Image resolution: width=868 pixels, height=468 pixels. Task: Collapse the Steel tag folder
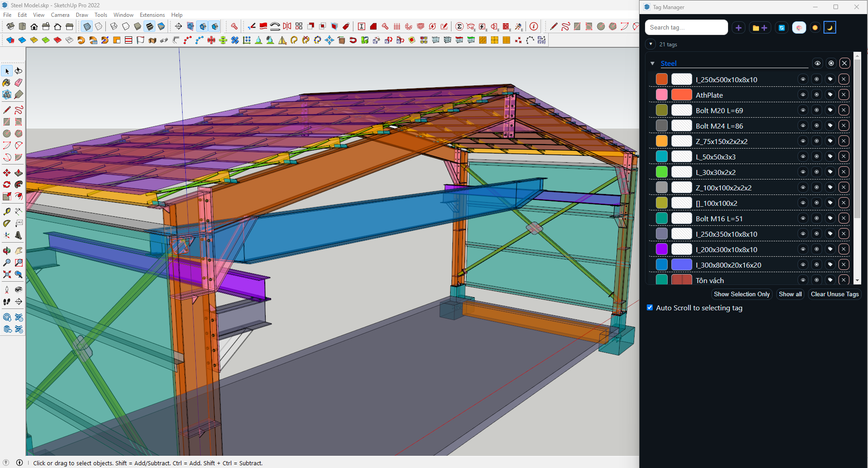(652, 64)
